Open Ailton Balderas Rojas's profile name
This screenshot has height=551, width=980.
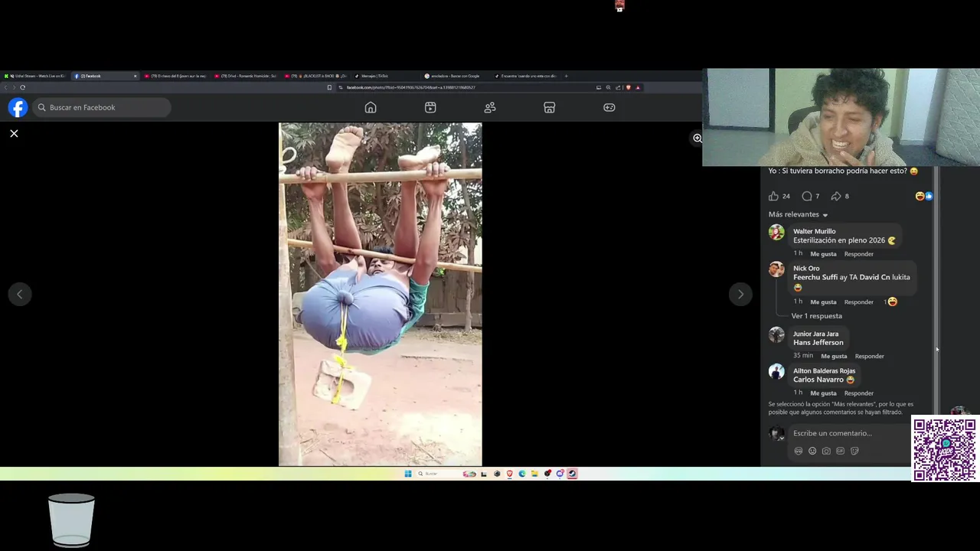pos(824,371)
